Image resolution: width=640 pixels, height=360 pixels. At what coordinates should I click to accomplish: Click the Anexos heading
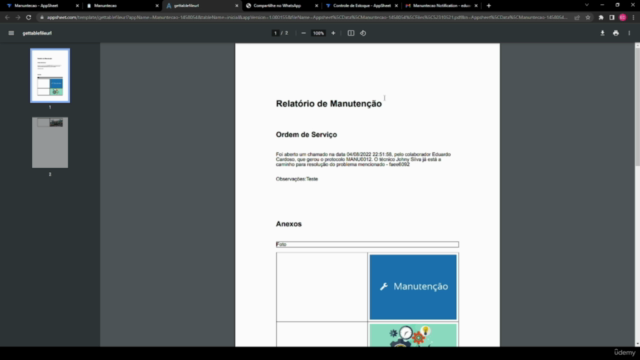pyautogui.click(x=289, y=224)
